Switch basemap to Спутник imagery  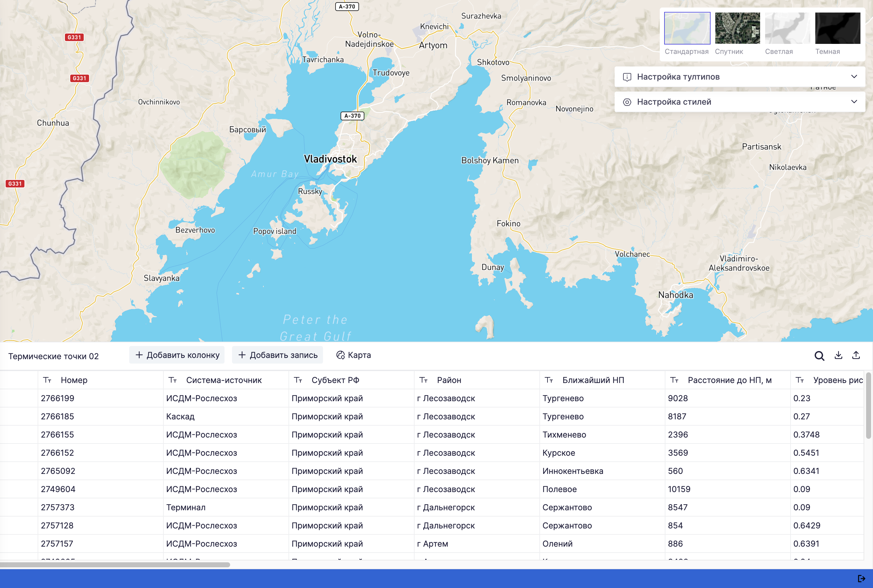pyautogui.click(x=737, y=29)
